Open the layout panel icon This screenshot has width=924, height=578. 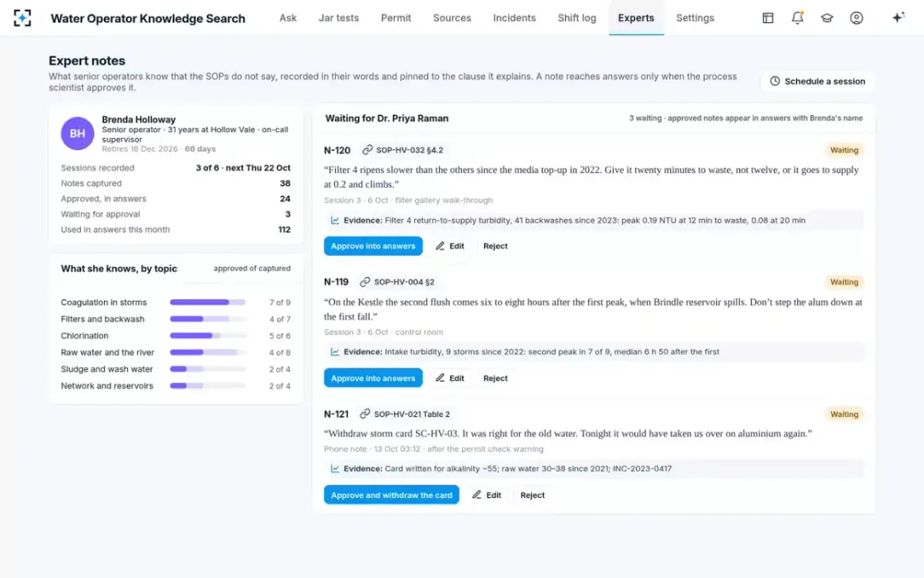pos(768,18)
